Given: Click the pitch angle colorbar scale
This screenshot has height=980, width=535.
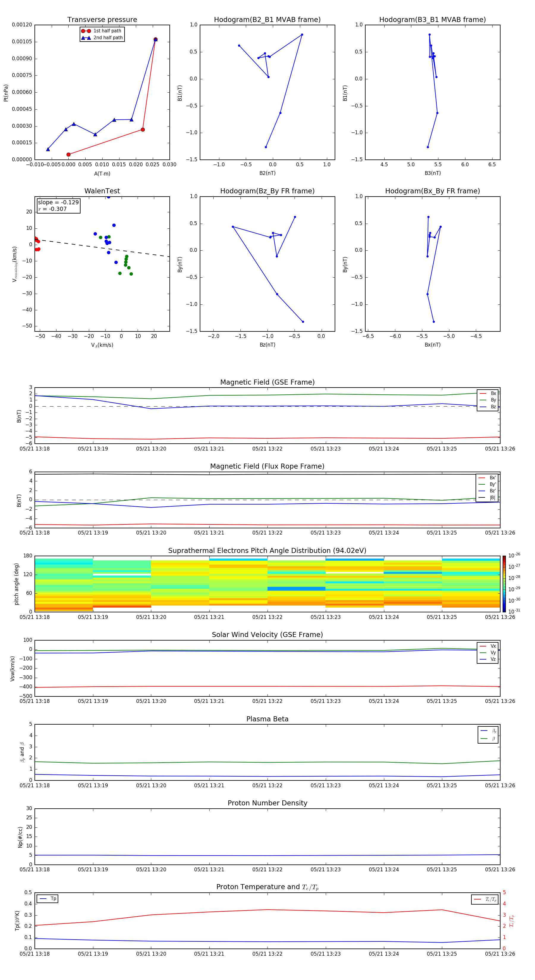Looking at the screenshot, I should pos(504,584).
